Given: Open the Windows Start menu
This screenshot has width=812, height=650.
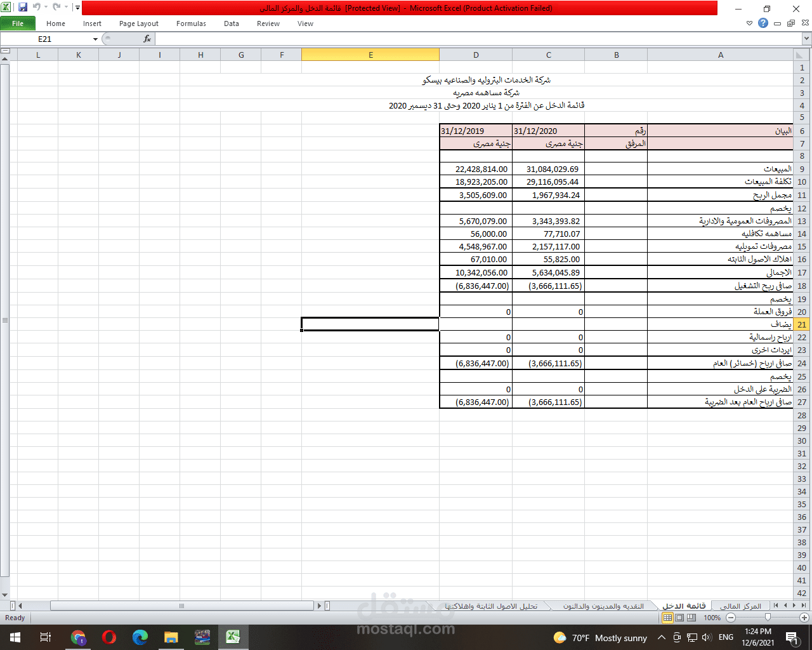Looking at the screenshot, I should click(15, 637).
